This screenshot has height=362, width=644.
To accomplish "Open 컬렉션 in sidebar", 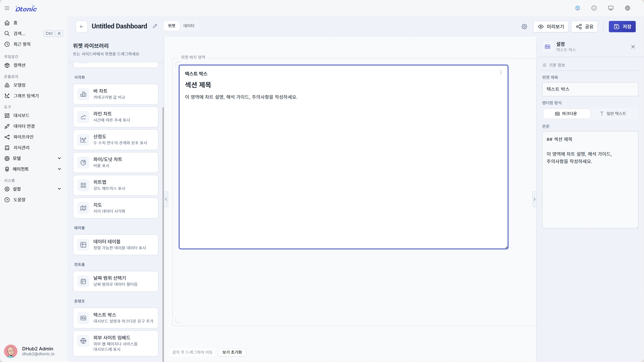I will [x=34, y=65].
